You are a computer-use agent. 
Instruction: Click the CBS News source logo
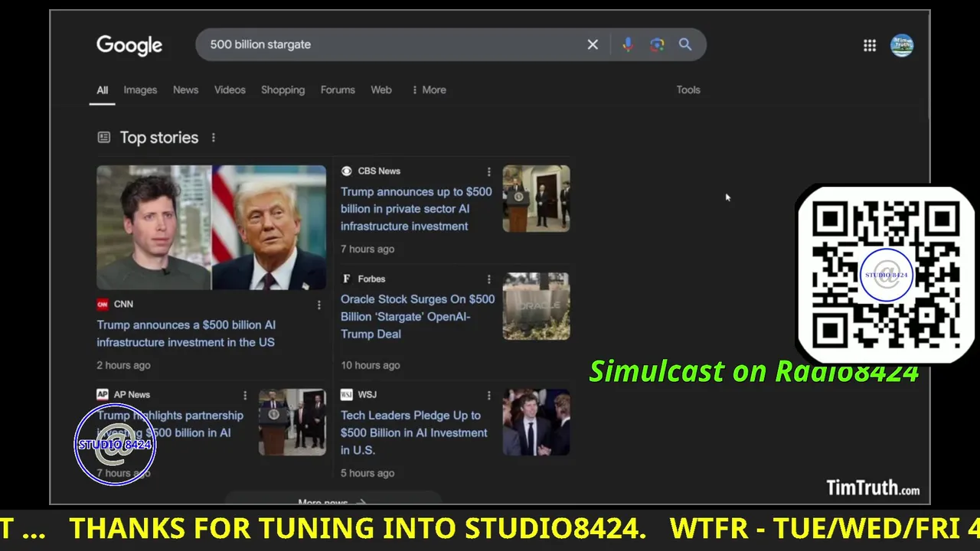pos(347,171)
